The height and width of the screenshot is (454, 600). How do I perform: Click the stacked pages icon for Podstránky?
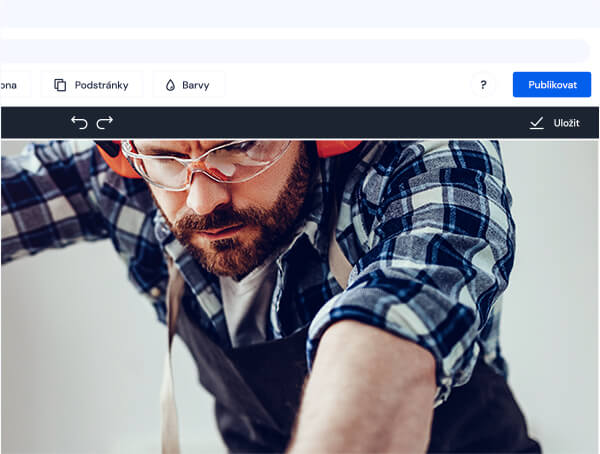(61, 85)
